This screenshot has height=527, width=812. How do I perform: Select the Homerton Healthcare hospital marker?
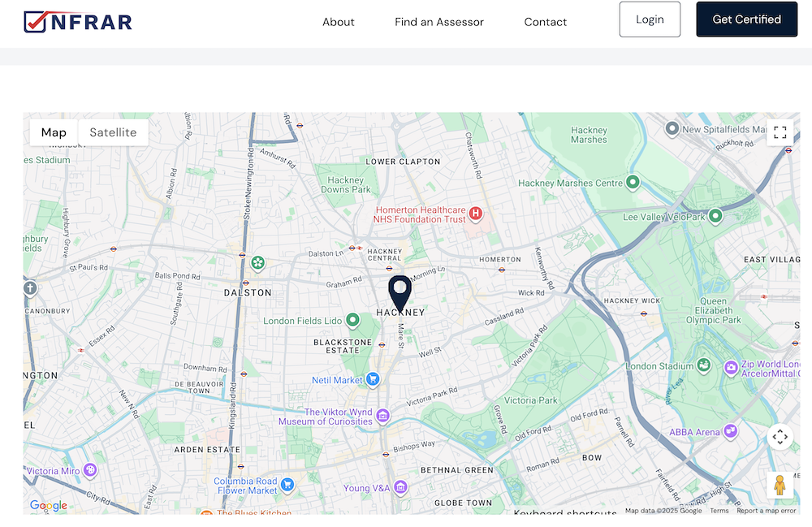(x=476, y=214)
